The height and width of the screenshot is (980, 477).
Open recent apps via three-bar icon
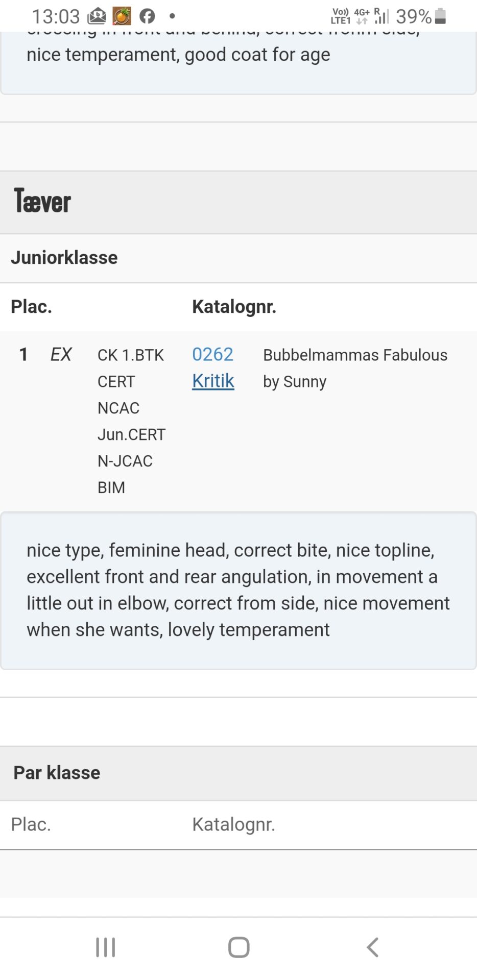[x=105, y=947]
